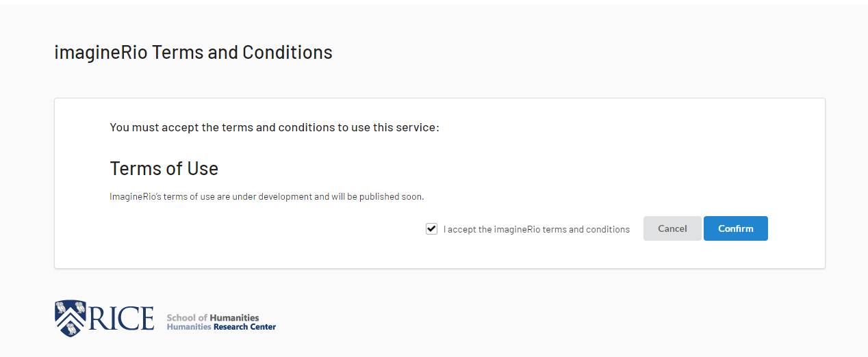Open the "Humanities Research Center" footer text
Image resolution: width=868 pixels, height=357 pixels.
click(x=221, y=327)
